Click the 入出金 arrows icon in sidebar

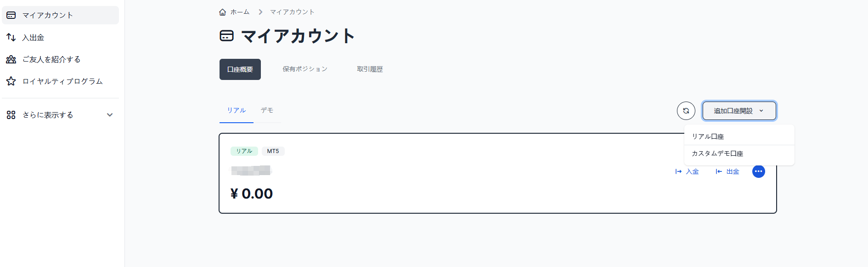(x=11, y=37)
